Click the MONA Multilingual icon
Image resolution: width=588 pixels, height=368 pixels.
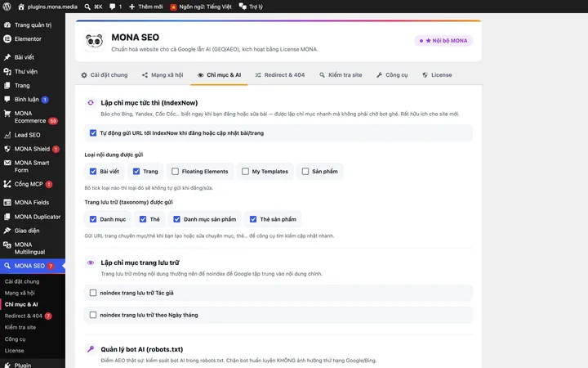7,245
